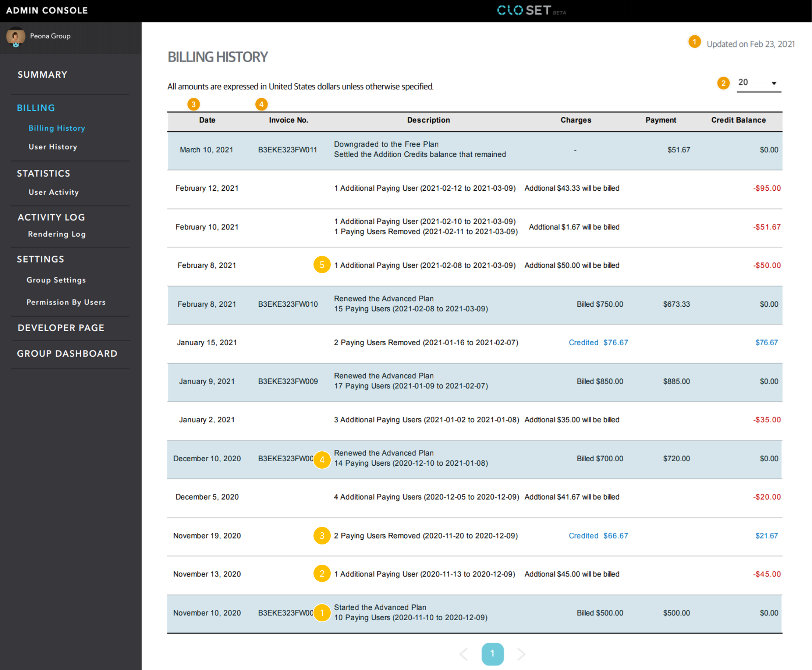Click the -$45.00 credit balance

click(767, 574)
